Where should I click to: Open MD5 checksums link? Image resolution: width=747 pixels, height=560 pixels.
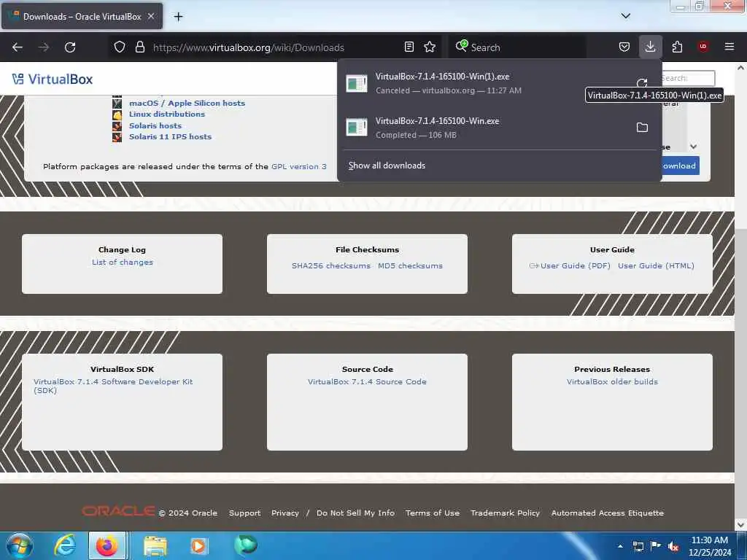pyautogui.click(x=410, y=265)
